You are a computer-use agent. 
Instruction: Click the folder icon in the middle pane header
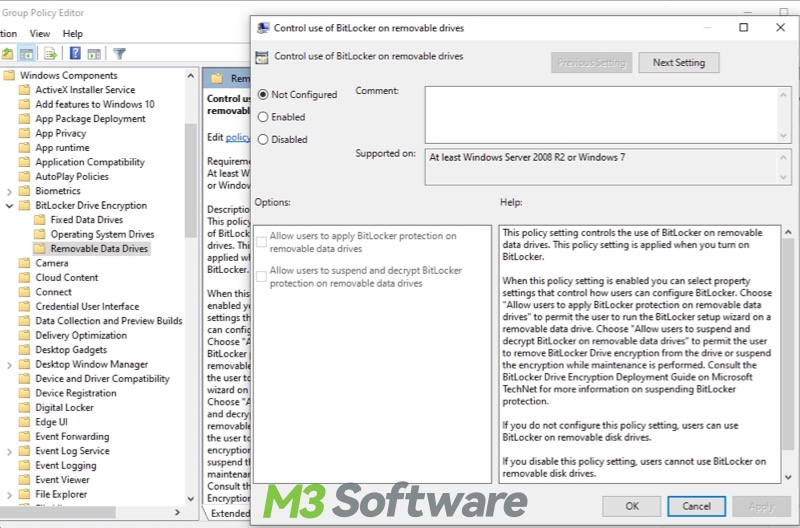[217, 79]
